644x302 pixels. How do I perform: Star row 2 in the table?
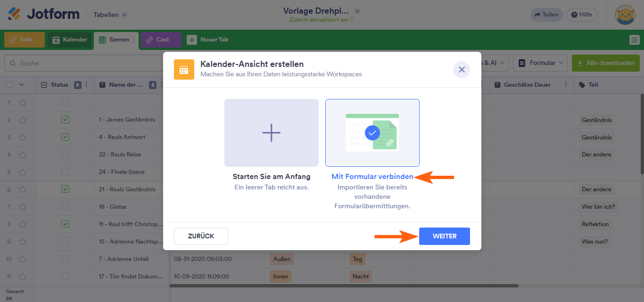click(x=22, y=120)
